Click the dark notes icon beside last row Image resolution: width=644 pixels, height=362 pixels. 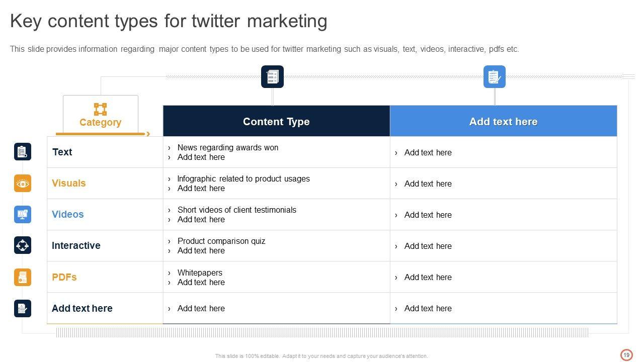23,308
